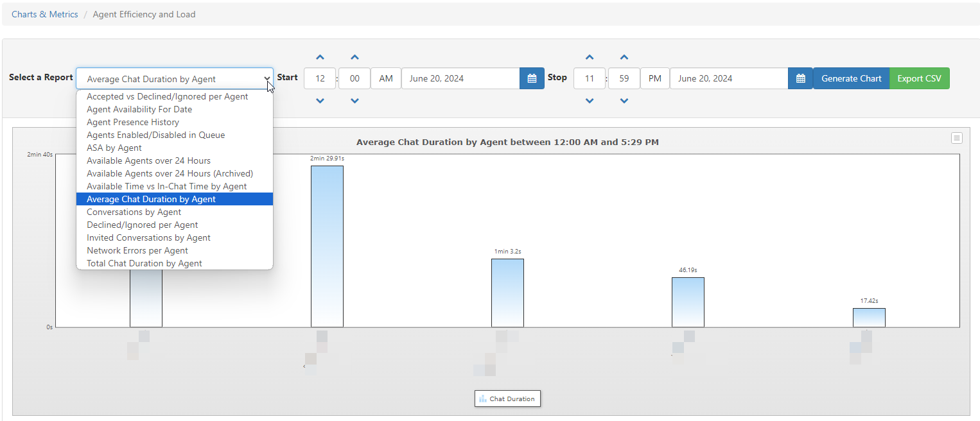Image resolution: width=980 pixels, height=421 pixels.
Task: Open the chart context menu hamburger icon
Action: coord(956,138)
